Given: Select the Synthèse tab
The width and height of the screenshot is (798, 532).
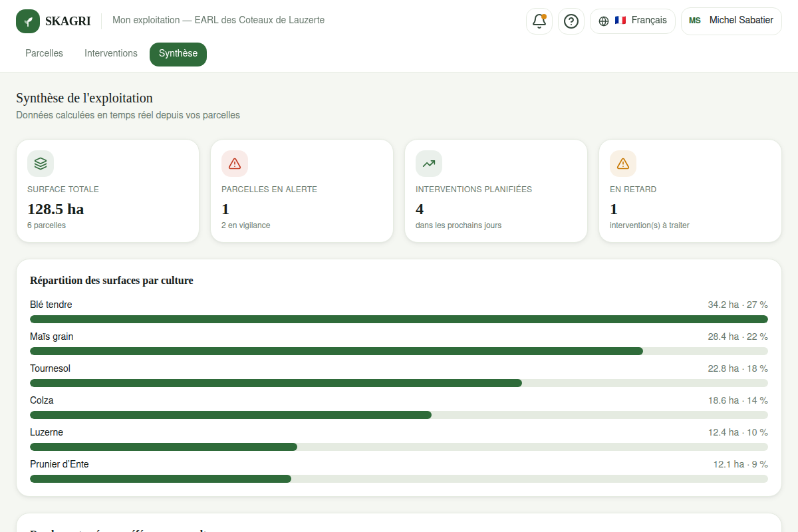Looking at the screenshot, I should [178, 54].
